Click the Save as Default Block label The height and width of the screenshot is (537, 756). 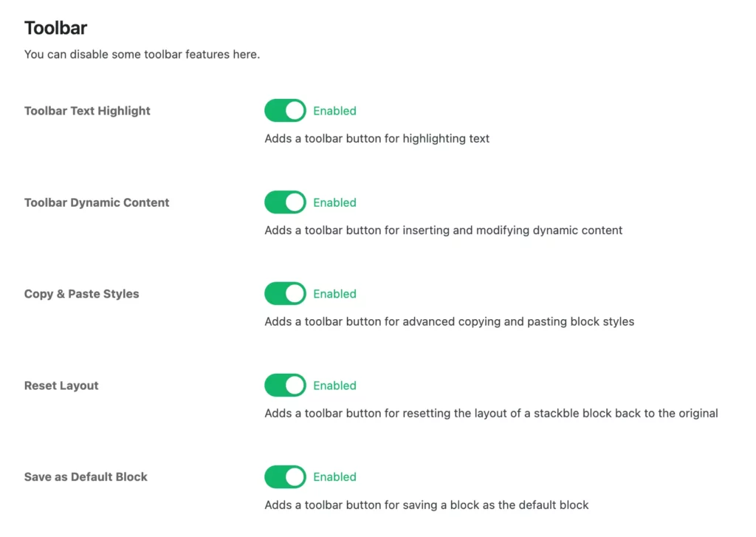[86, 476]
